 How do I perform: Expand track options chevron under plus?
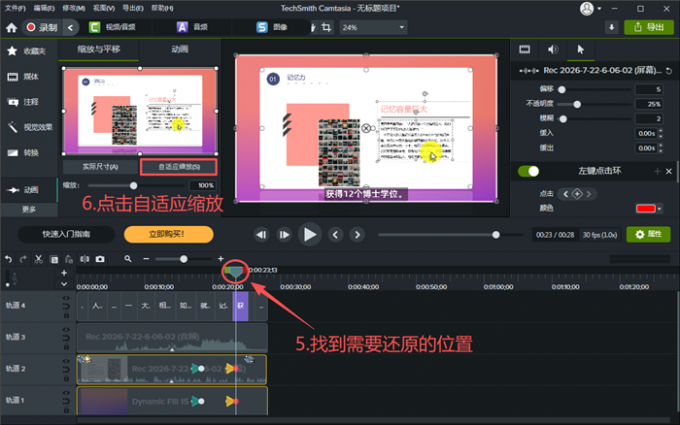pyautogui.click(x=64, y=284)
